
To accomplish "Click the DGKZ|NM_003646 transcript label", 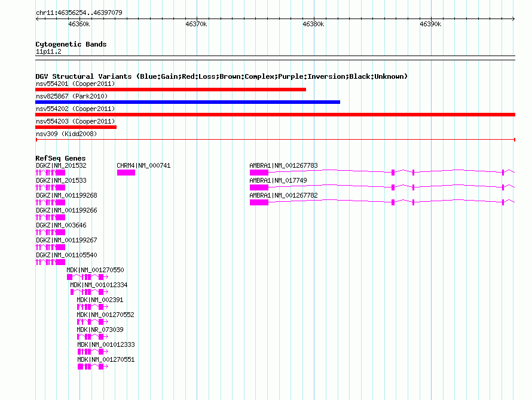I will pyautogui.click(x=61, y=225).
